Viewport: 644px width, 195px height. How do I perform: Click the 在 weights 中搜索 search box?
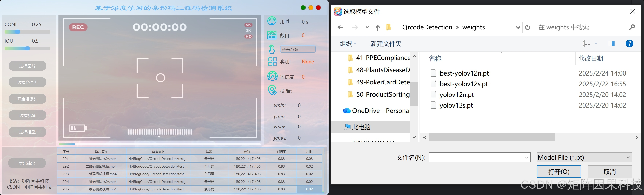(x=586, y=27)
